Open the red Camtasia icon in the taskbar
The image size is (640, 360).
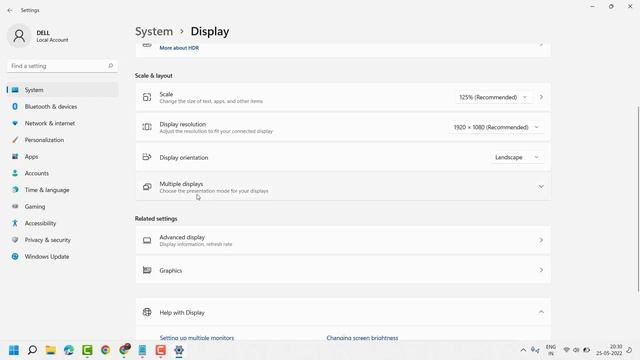click(x=160, y=350)
